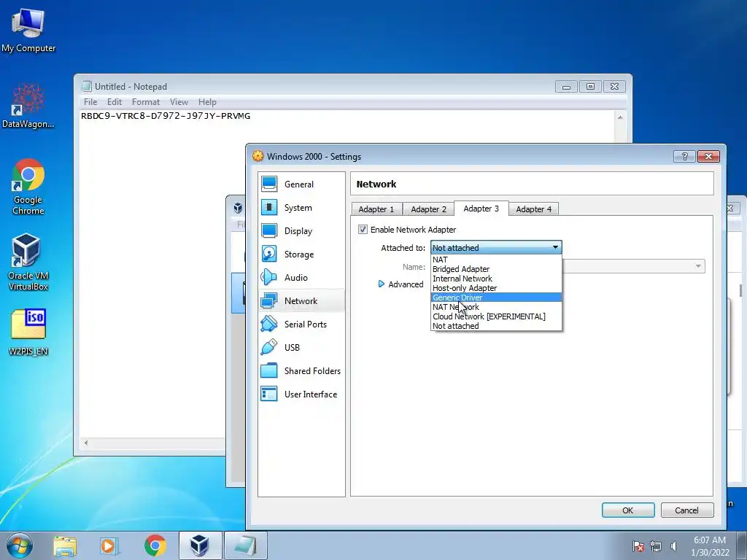Open the General settings category
The width and height of the screenshot is (747, 560).
coord(301,184)
